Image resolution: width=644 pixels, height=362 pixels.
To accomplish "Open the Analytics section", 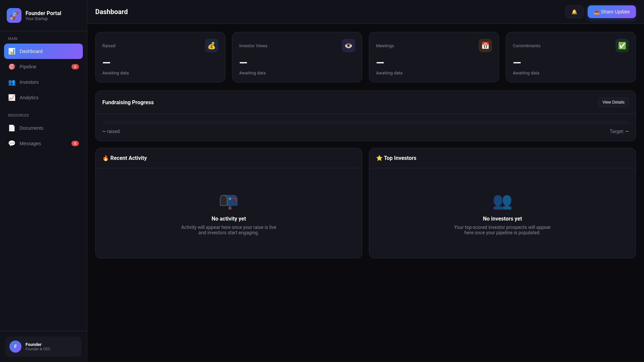I will point(43,98).
